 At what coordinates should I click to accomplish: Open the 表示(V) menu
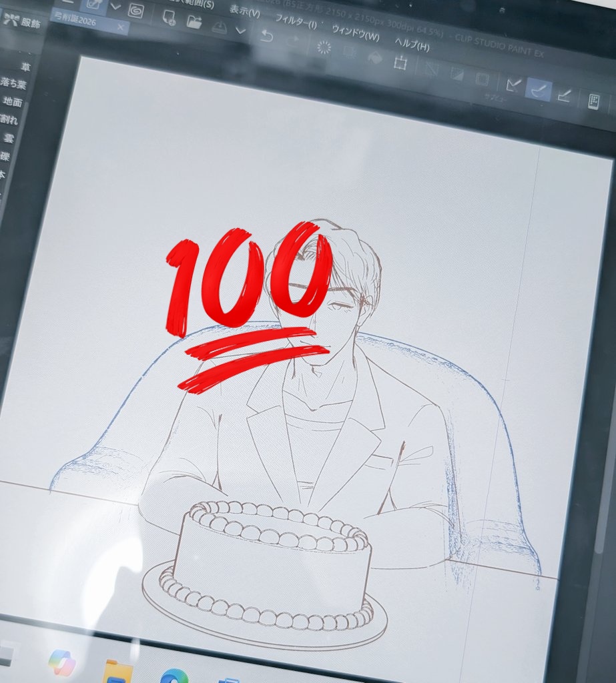pyautogui.click(x=244, y=11)
